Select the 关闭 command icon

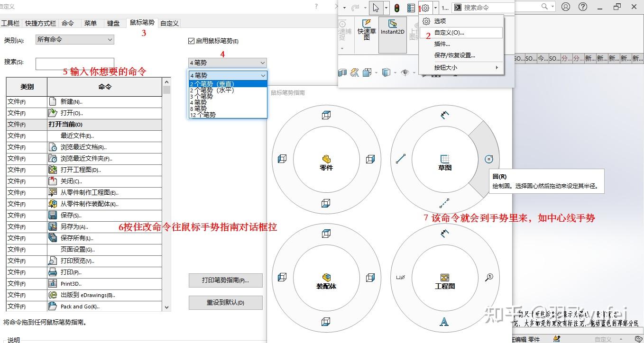[x=53, y=181]
